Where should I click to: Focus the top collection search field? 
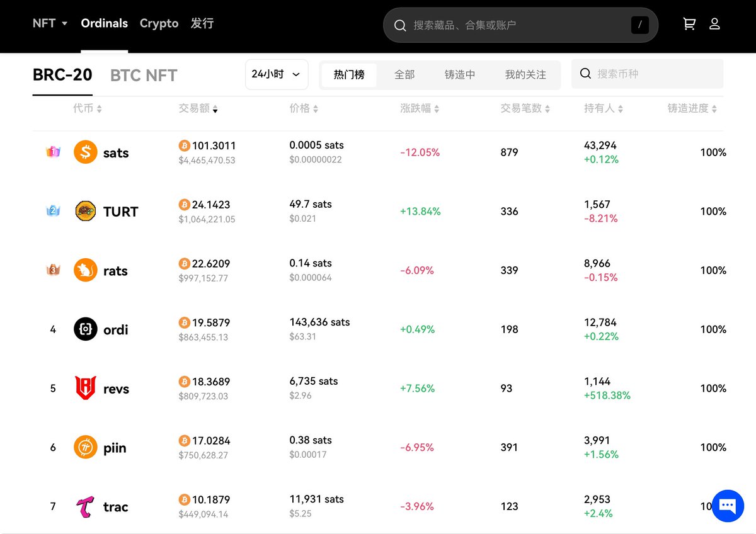(x=520, y=25)
